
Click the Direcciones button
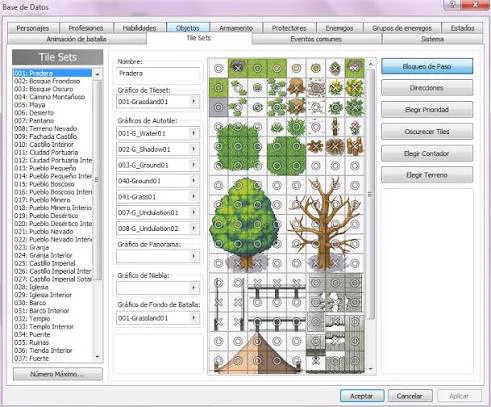[427, 88]
